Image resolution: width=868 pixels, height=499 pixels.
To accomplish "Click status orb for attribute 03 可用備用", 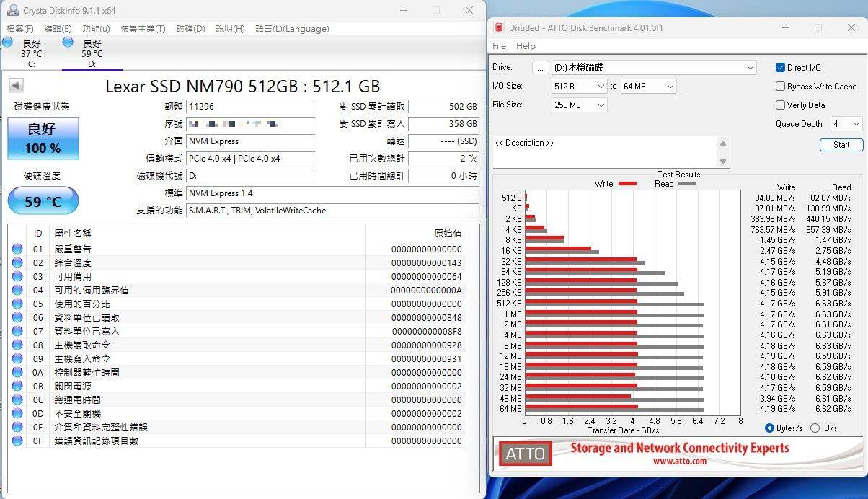I will pos(17,276).
